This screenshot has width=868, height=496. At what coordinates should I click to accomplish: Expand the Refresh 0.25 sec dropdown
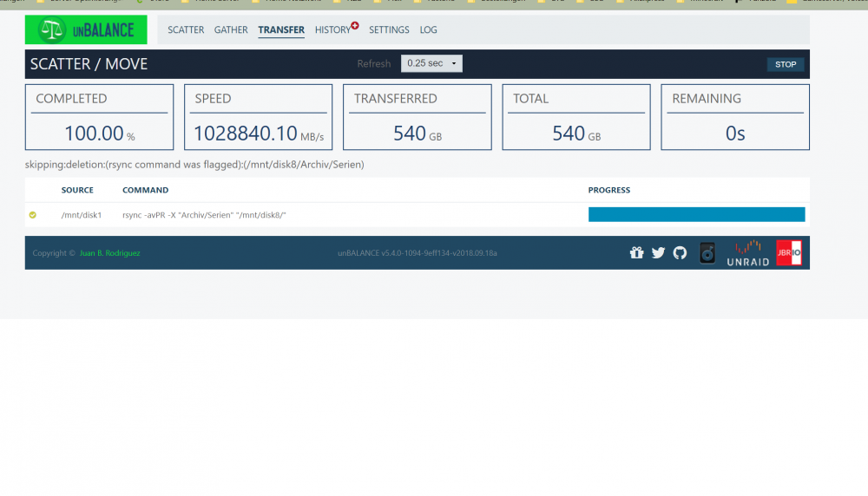coord(431,63)
